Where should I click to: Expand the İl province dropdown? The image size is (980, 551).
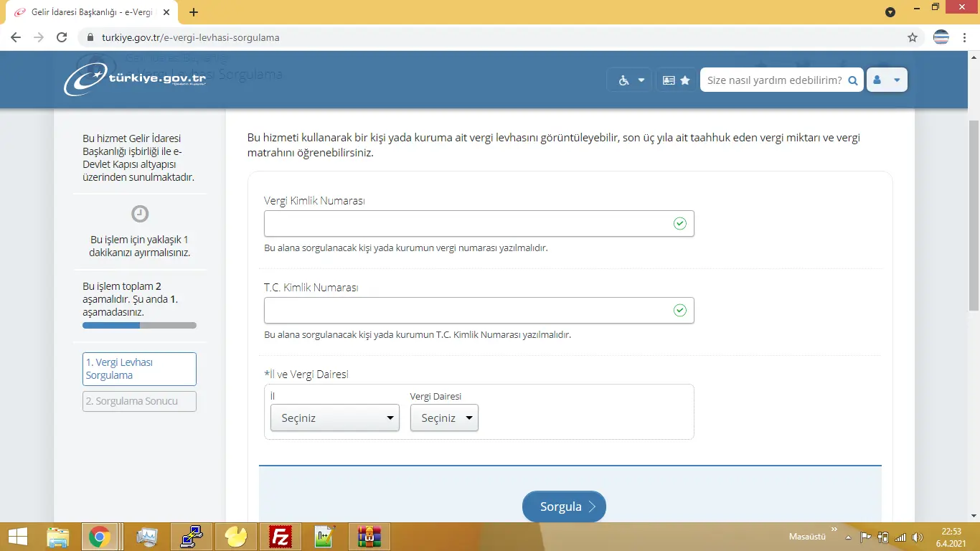pos(334,418)
